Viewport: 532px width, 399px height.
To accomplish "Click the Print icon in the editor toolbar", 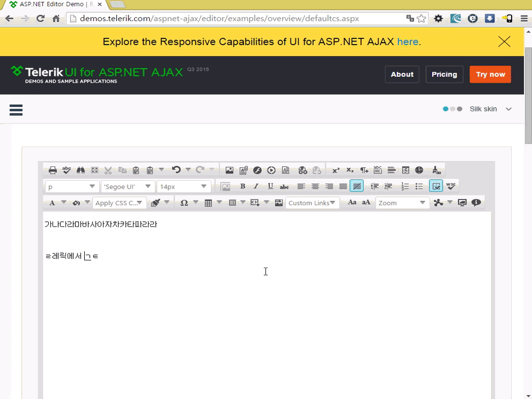I will pyautogui.click(x=52, y=170).
